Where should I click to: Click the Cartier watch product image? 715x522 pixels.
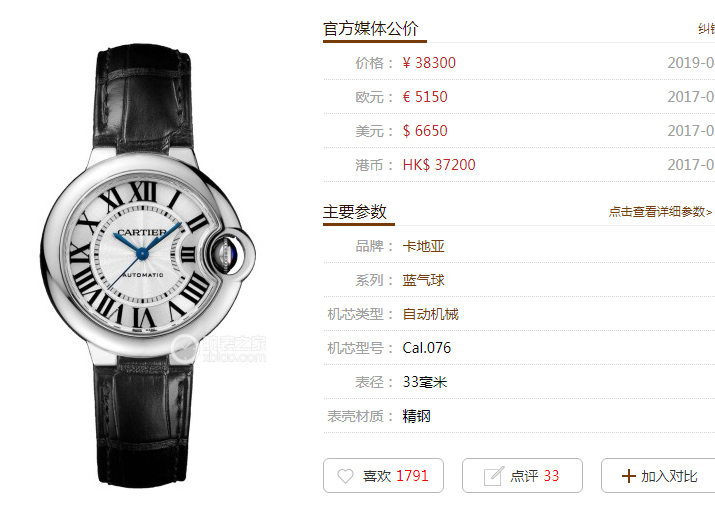[147, 264]
